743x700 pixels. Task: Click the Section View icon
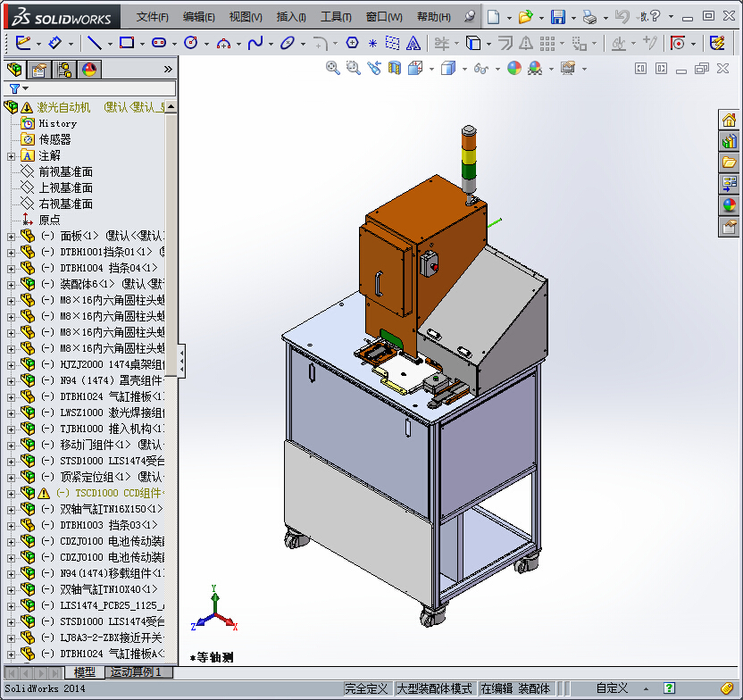[x=395, y=68]
